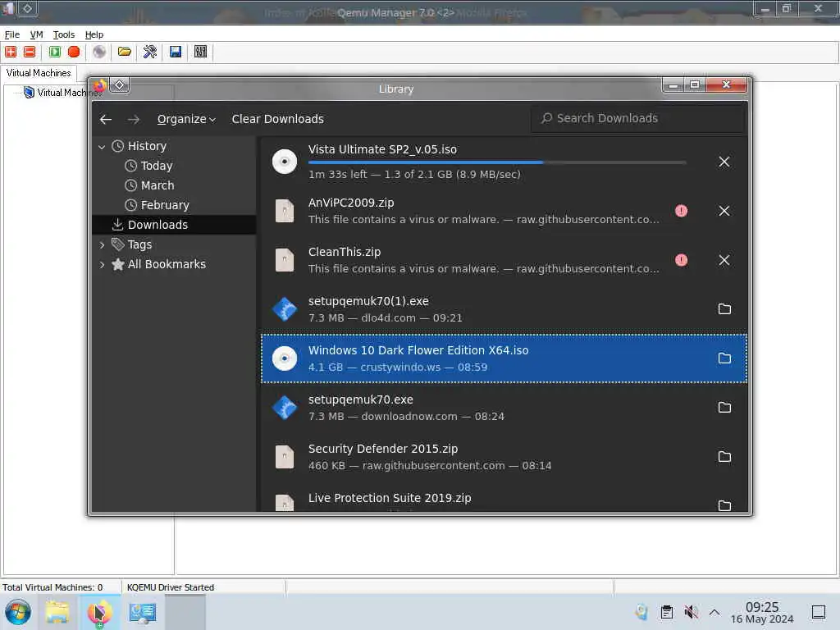Show the Windows 10 Dark Flower ISO in folder

724,358
